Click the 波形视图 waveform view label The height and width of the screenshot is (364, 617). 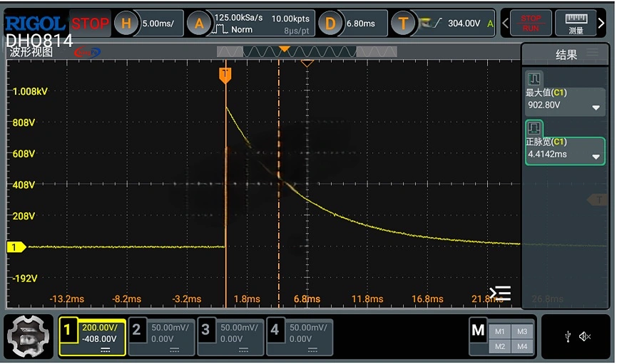click(31, 51)
